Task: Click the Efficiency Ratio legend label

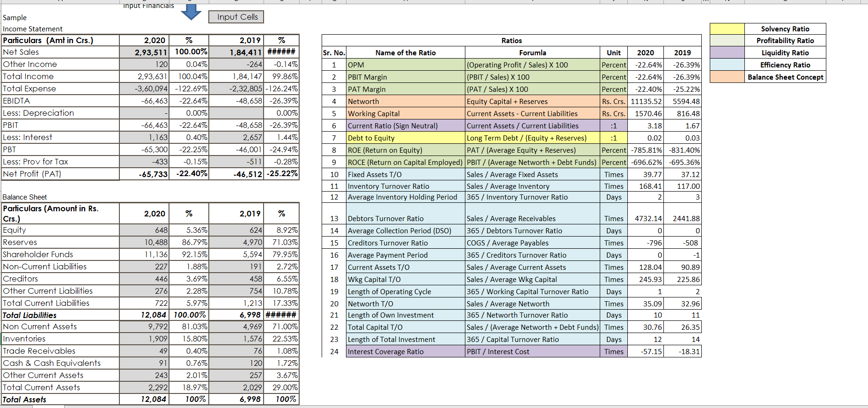Action: pos(785,65)
